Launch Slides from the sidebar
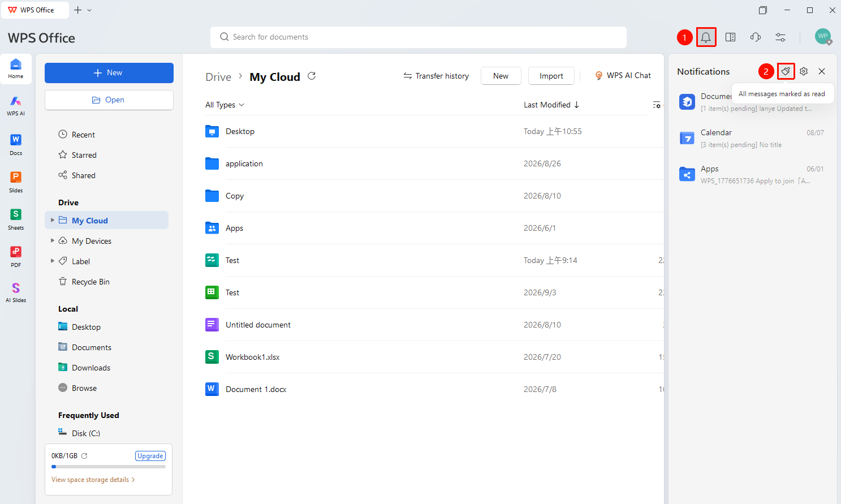Viewport: 841px width, 504px height. pyautogui.click(x=16, y=182)
